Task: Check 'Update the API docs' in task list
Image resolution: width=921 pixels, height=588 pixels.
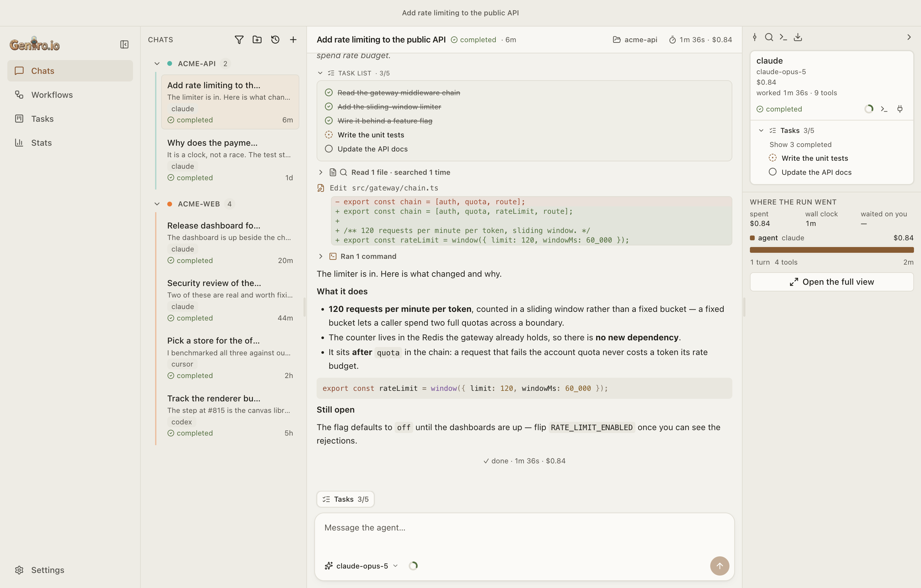Action: [x=328, y=149]
